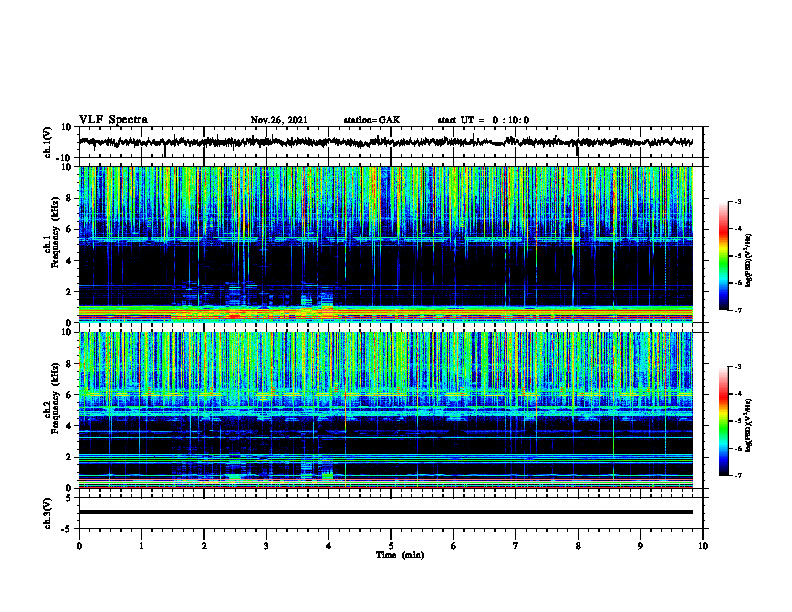
Task: Click the ch.3(V) flat black trace
Action: [x=385, y=512]
